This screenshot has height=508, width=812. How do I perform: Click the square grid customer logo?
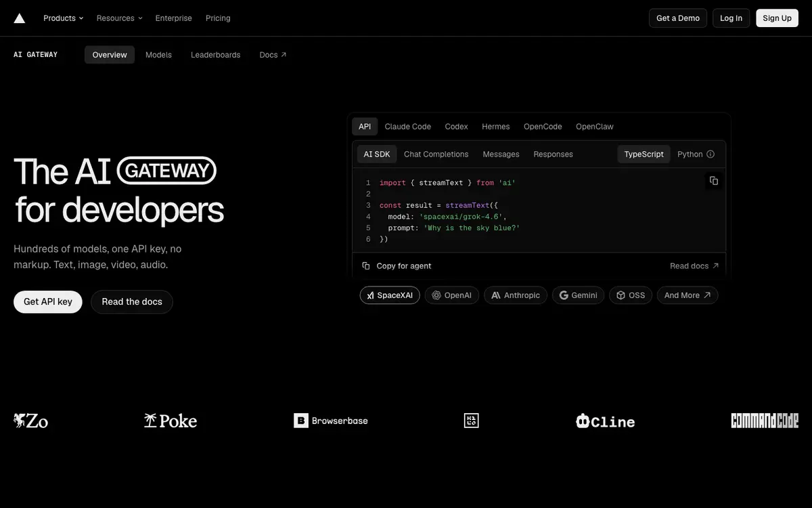coord(471,421)
